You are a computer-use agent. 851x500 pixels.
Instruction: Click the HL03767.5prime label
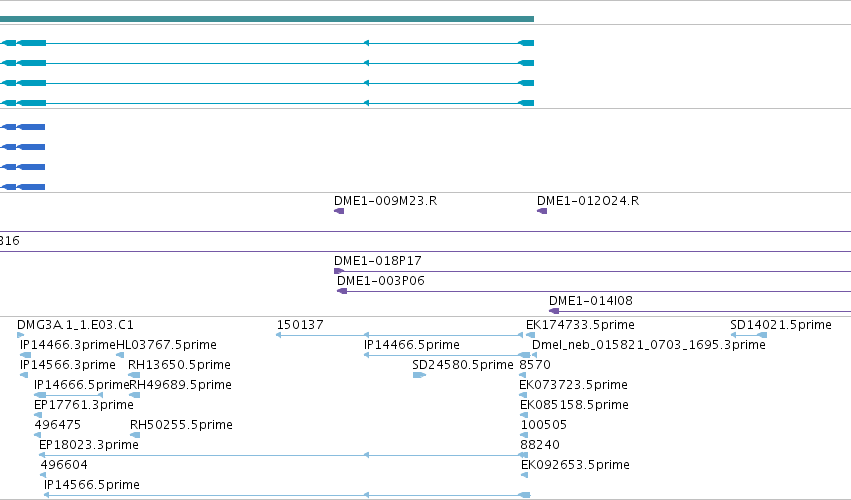click(x=166, y=345)
